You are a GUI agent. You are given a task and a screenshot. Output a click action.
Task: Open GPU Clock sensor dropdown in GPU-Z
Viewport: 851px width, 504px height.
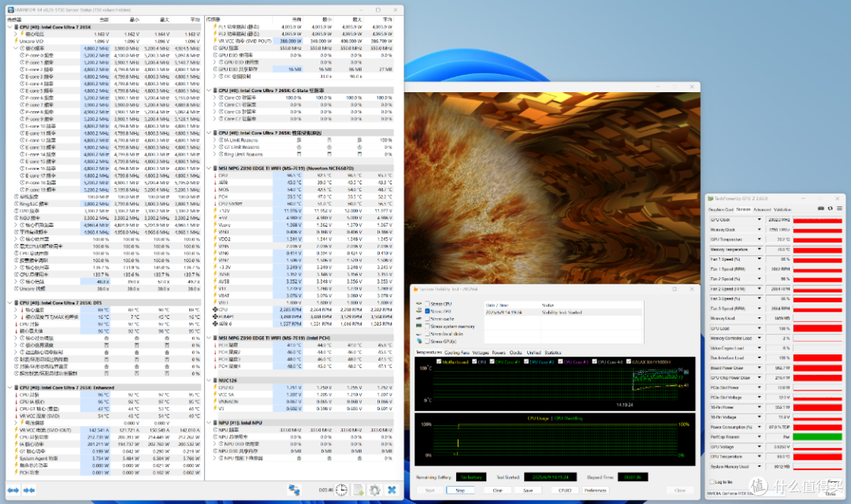pyautogui.click(x=760, y=220)
